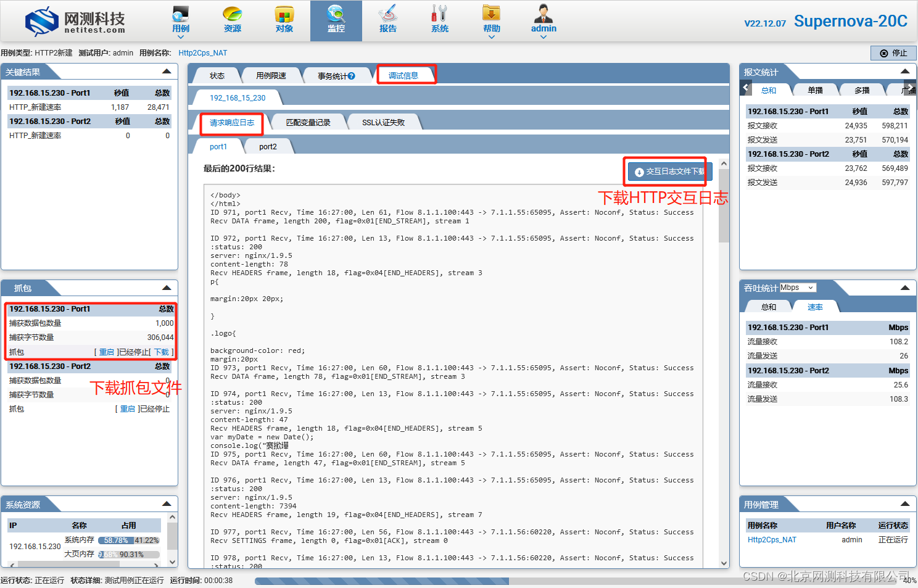The width and height of the screenshot is (918, 588).
Task: Open the 系统 system tools icon
Action: [x=440, y=20]
